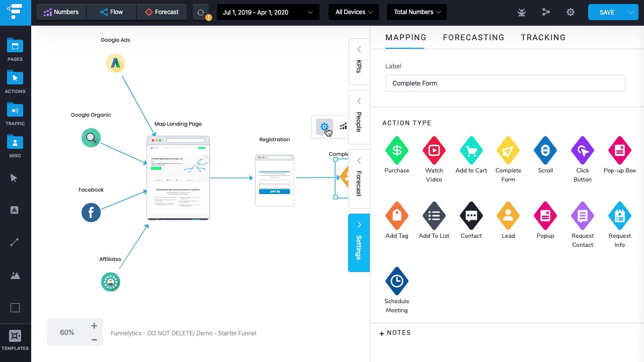Open the Misc sidebar panel
This screenshot has width=644, height=362.
15,146
